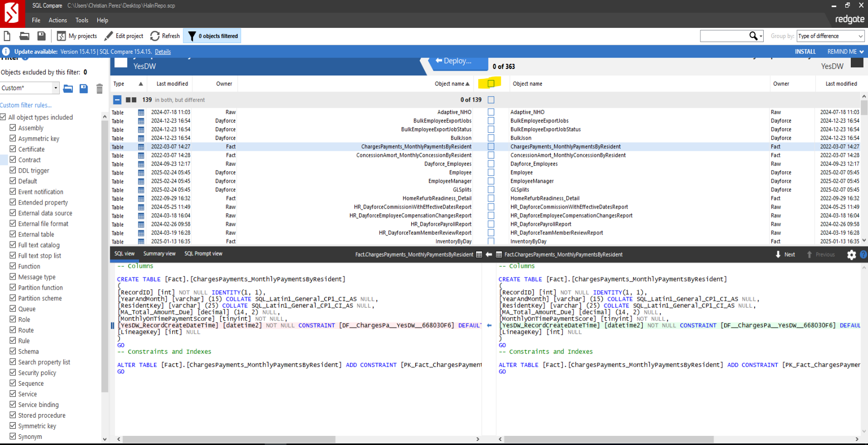Click the search magnifier icon
This screenshot has width=868, height=445.
tap(754, 35)
